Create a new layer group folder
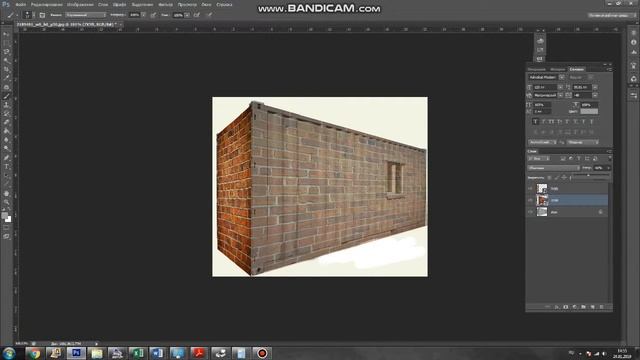The width and height of the screenshot is (640, 360). (x=584, y=307)
